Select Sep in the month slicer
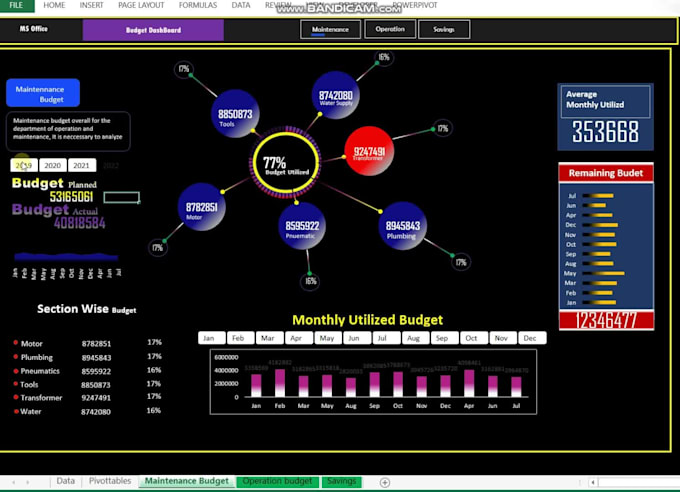The height and width of the screenshot is (492, 680). pyautogui.click(x=445, y=338)
